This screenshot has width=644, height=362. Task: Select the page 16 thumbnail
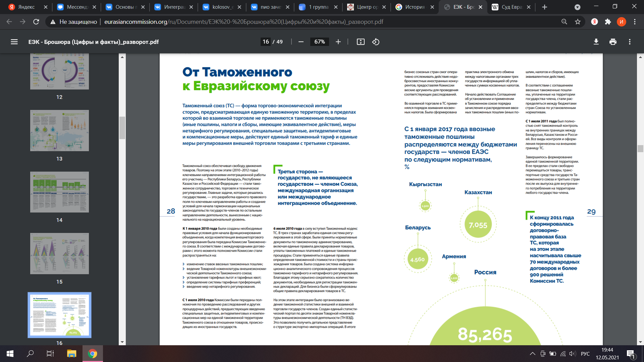tap(59, 315)
